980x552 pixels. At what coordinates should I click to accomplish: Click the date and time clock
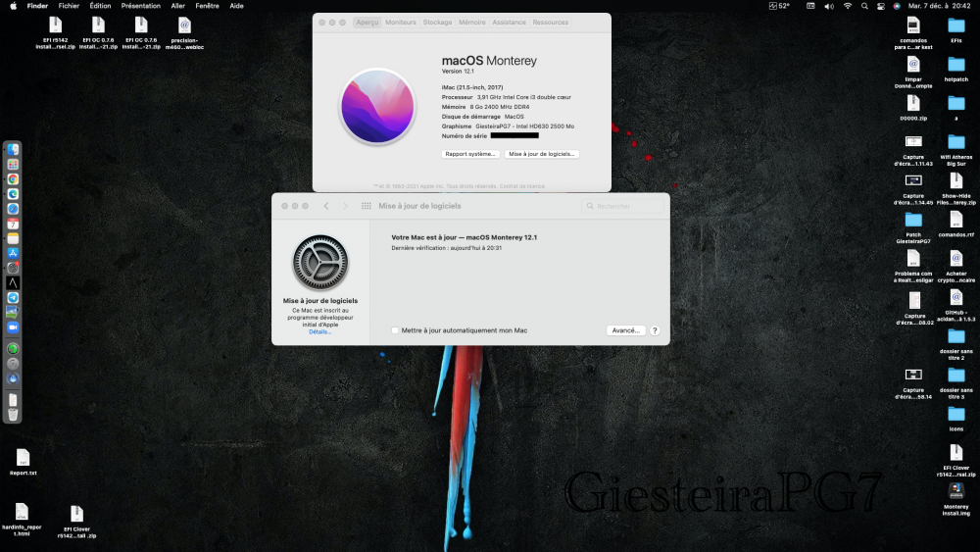(x=939, y=6)
